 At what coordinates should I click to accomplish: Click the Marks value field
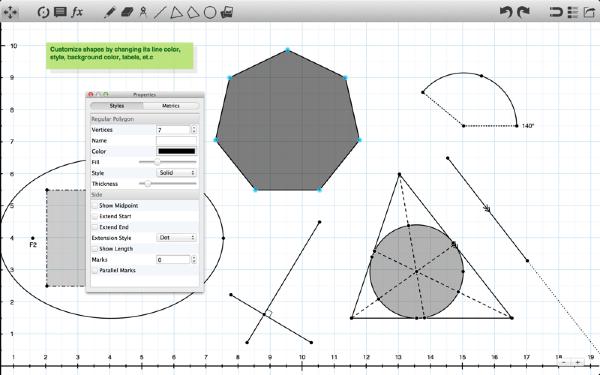pos(173,259)
